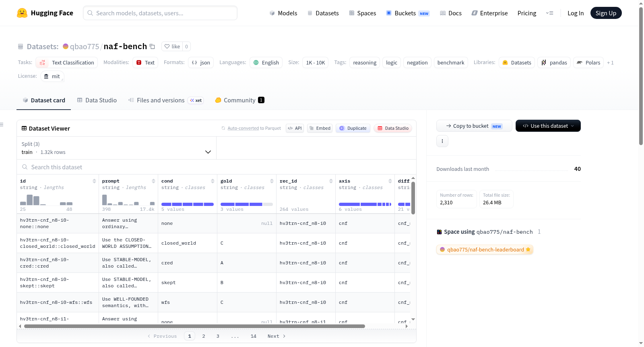Duplicate the dataset viewer

click(353, 128)
